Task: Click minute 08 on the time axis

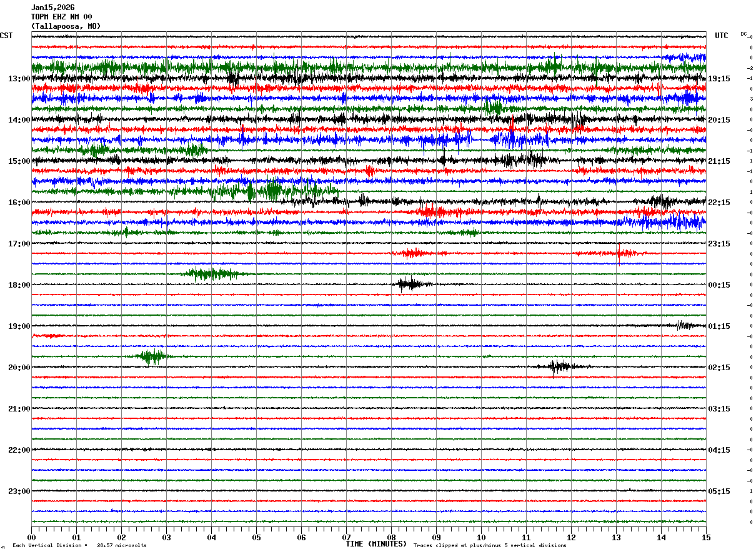Action: coord(391,537)
